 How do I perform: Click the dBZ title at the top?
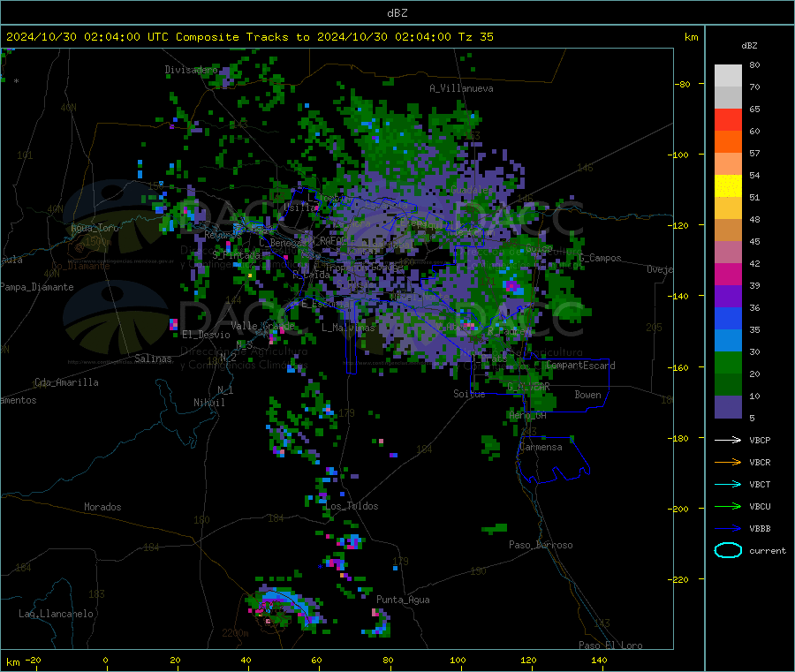pyautogui.click(x=397, y=13)
